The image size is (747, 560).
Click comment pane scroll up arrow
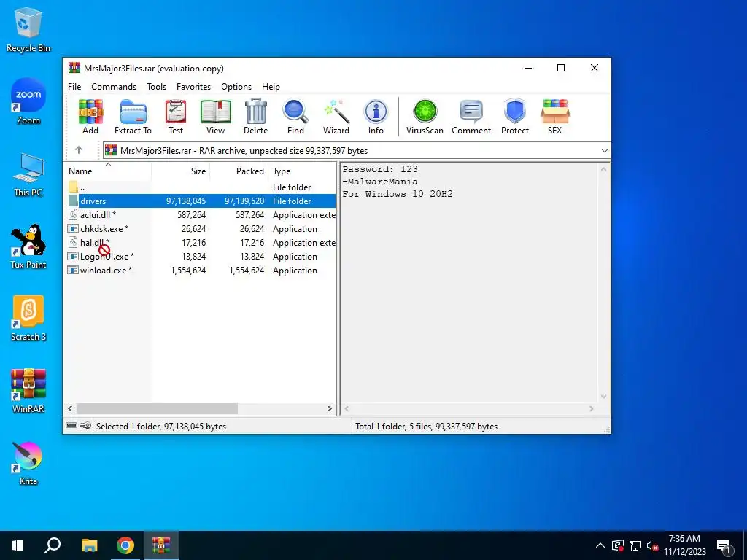tap(603, 169)
